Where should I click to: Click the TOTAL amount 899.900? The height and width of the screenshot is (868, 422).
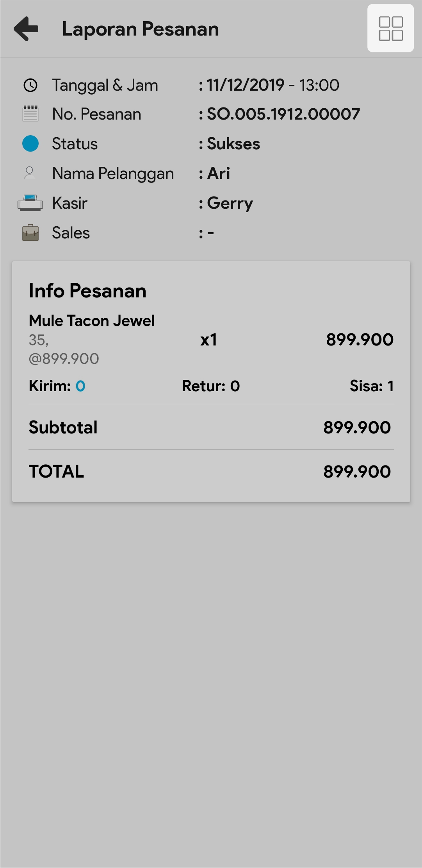(x=357, y=472)
